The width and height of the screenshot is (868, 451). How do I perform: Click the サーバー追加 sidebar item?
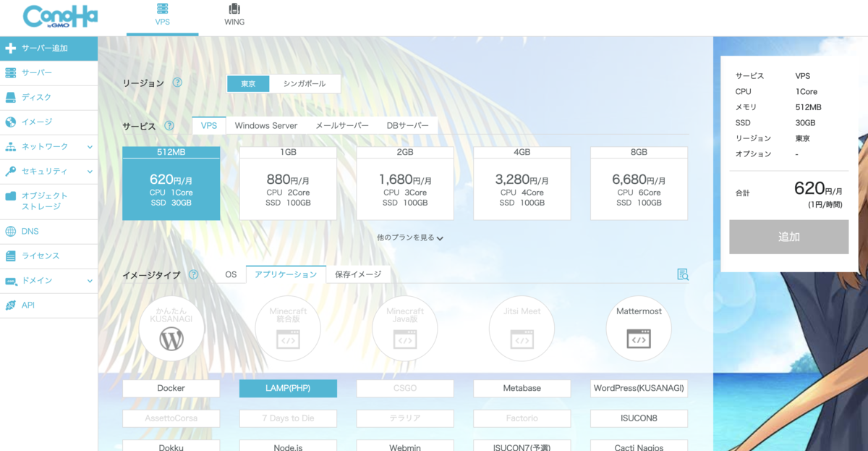tap(48, 49)
